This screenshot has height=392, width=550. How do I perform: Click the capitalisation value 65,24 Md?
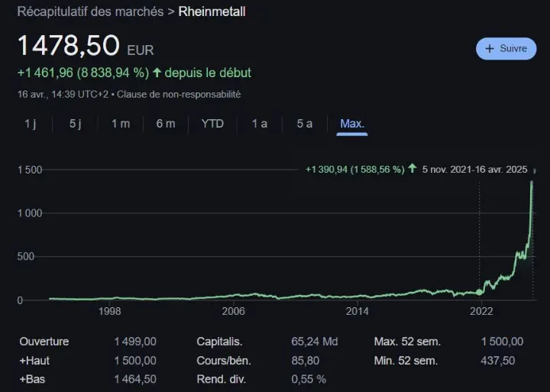[x=314, y=342]
